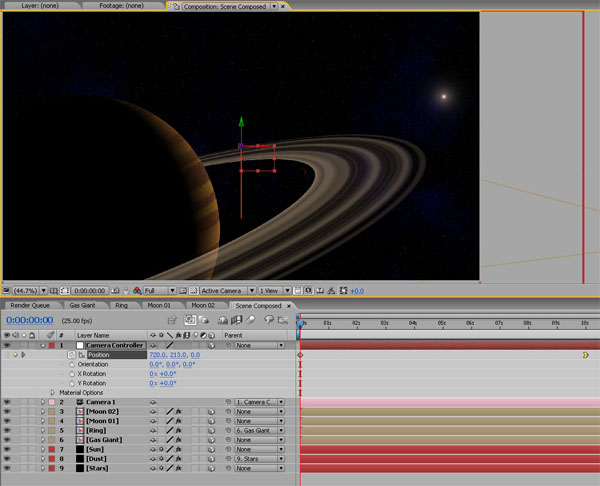Click the Position value 720.0, 213.0, 0.0
This screenshot has height=486, width=600.
[174, 355]
